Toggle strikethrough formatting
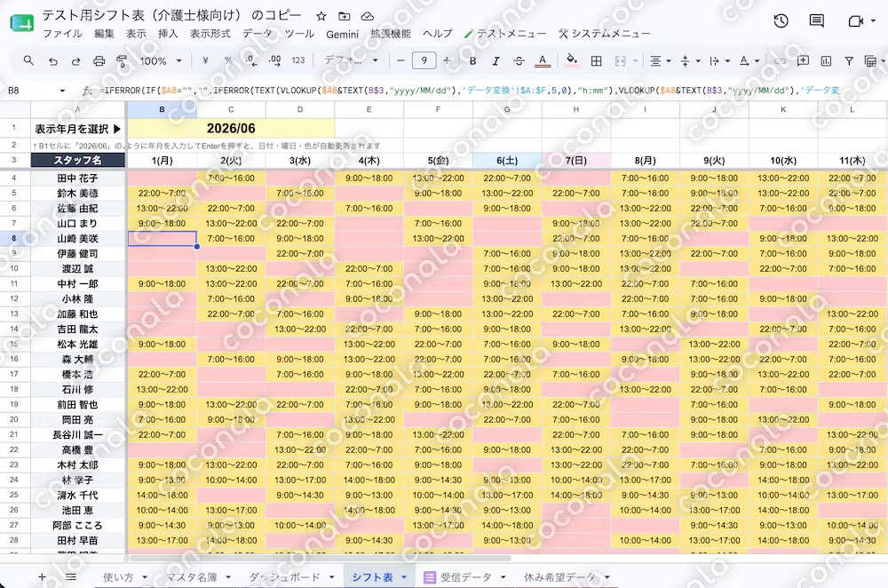 [519, 60]
